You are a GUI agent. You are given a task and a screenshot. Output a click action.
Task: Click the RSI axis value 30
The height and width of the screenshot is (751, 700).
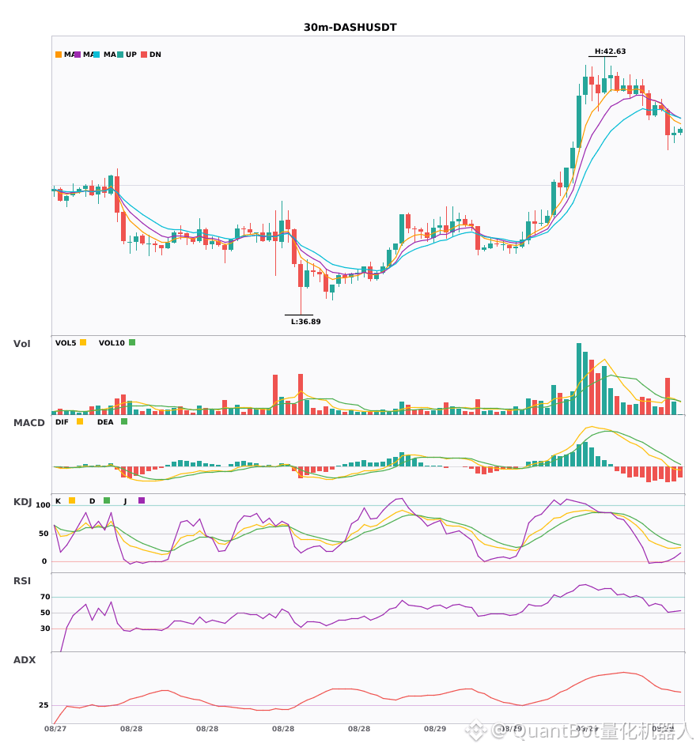click(45, 628)
